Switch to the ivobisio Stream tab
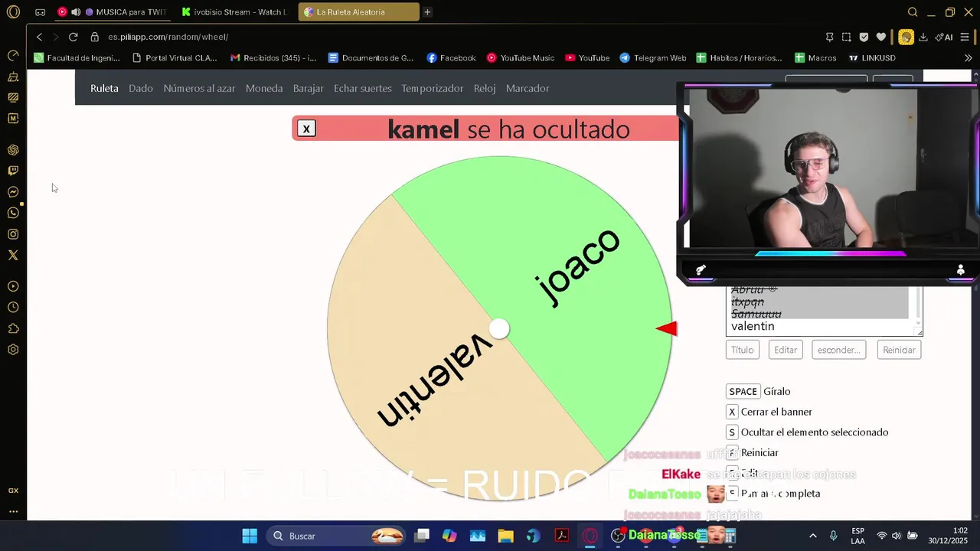 pos(234,12)
